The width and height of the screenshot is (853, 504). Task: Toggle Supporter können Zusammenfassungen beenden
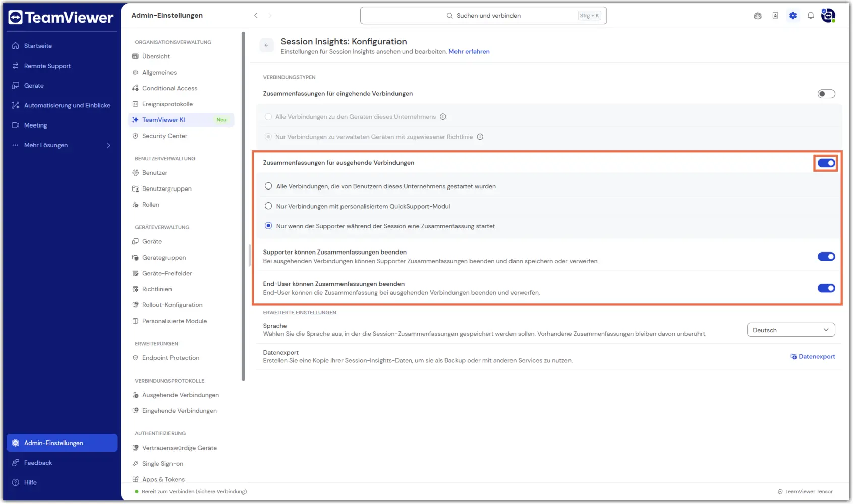pos(826,257)
